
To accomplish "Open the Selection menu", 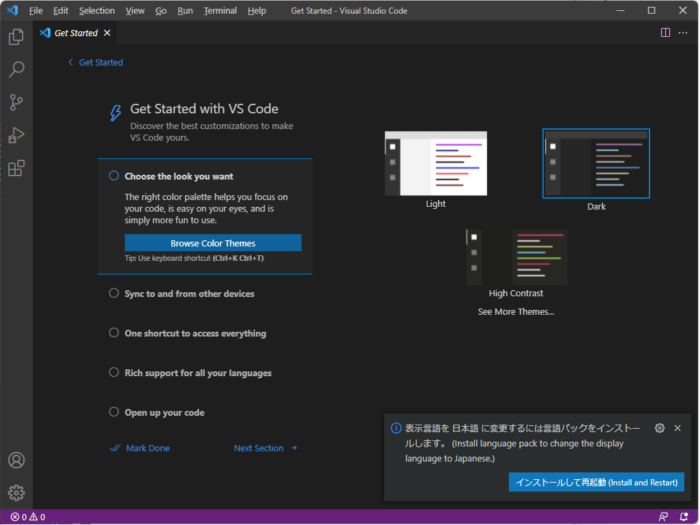I will click(97, 10).
